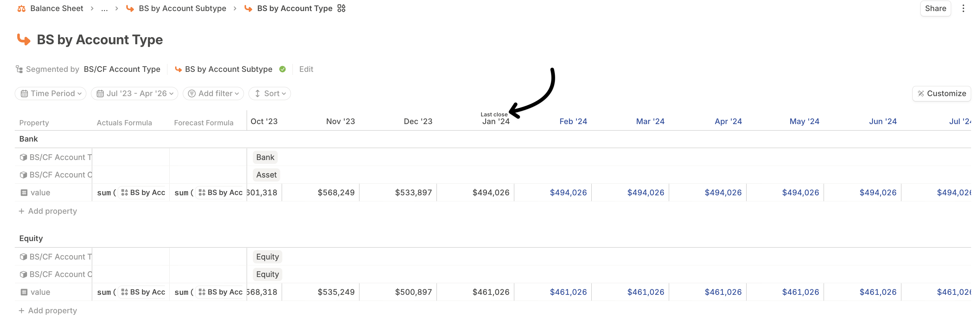Click the orange arrow icon beside the page title
The width and height of the screenshot is (980, 328).
coord(24,40)
